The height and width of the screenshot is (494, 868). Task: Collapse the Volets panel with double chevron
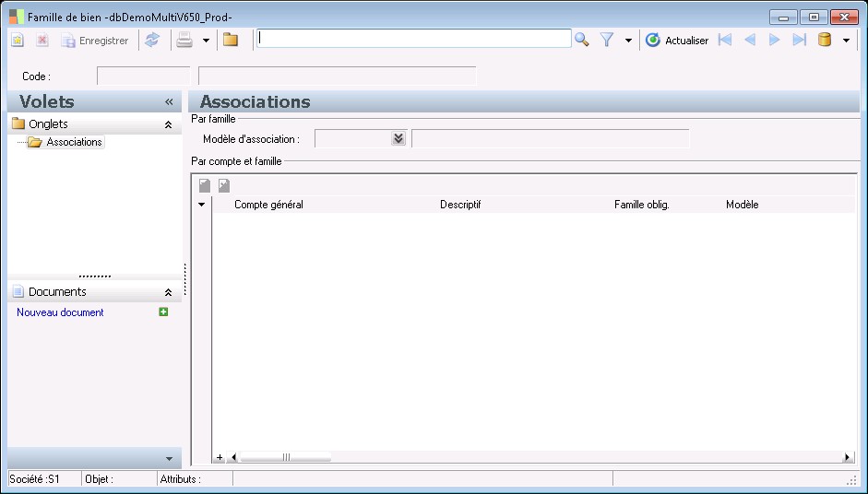169,101
